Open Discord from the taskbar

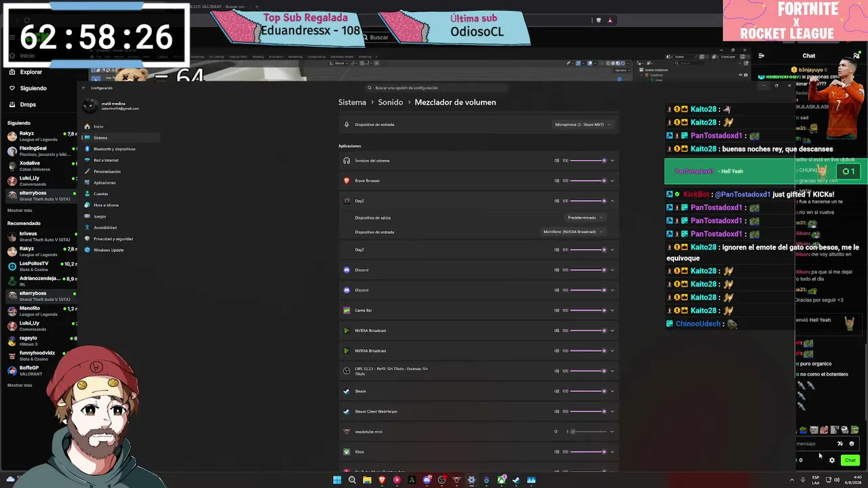(427, 480)
